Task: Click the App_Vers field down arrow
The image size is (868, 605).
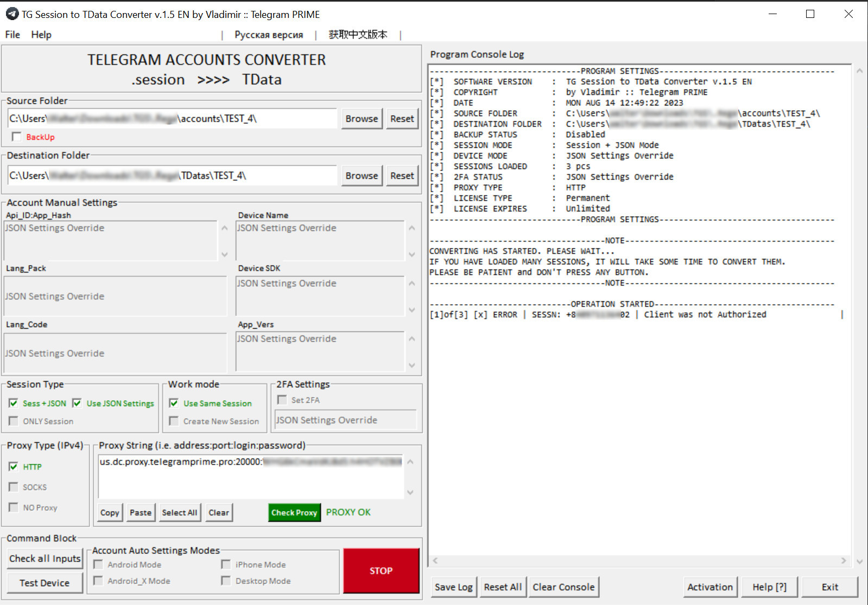Action: coord(412,365)
